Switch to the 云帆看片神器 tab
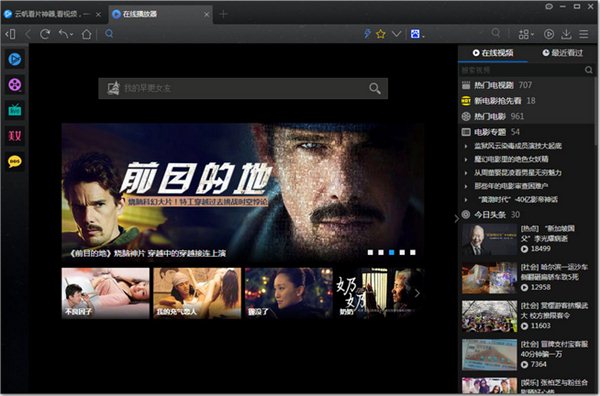 (52, 14)
